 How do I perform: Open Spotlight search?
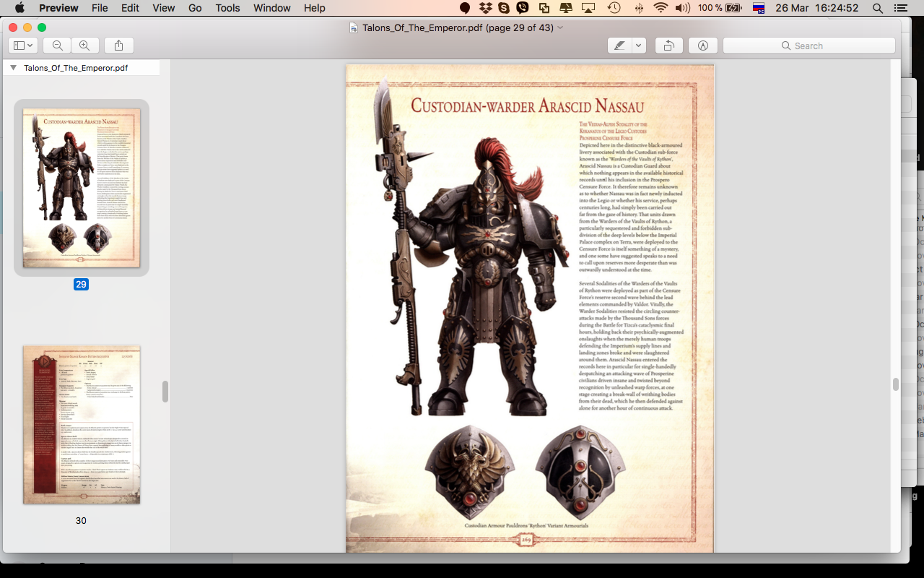pos(878,8)
